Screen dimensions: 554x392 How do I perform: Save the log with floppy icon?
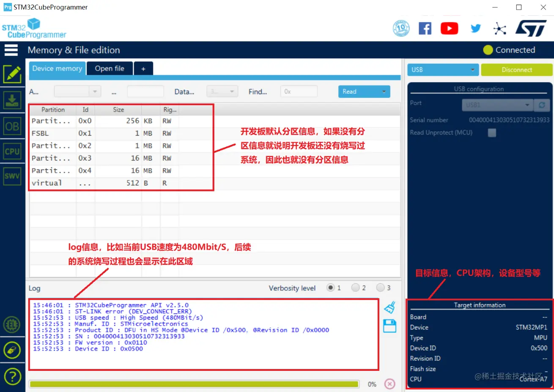[389, 326]
